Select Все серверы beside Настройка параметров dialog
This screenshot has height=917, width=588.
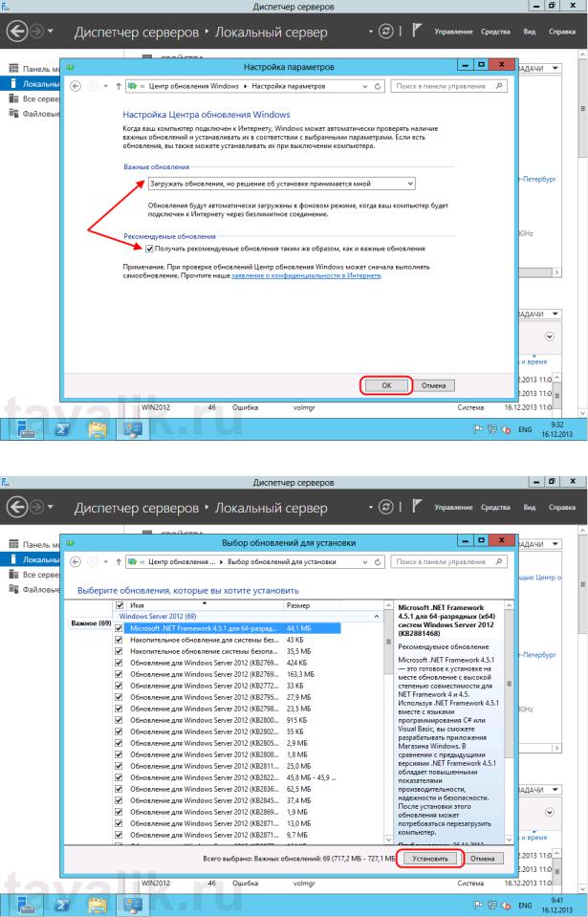click(x=35, y=98)
